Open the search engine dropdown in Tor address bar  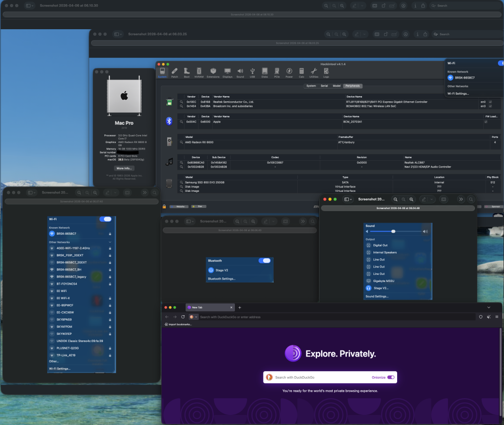coord(194,317)
